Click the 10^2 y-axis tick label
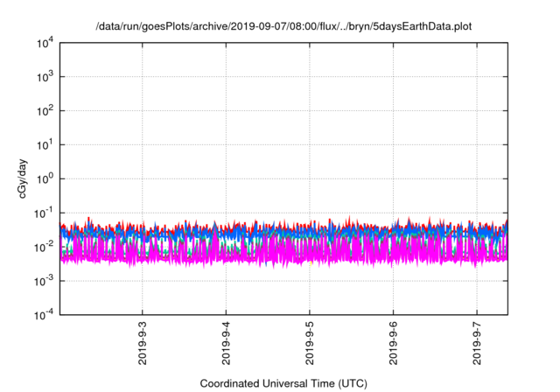This screenshot has height=392, width=560. (x=45, y=111)
